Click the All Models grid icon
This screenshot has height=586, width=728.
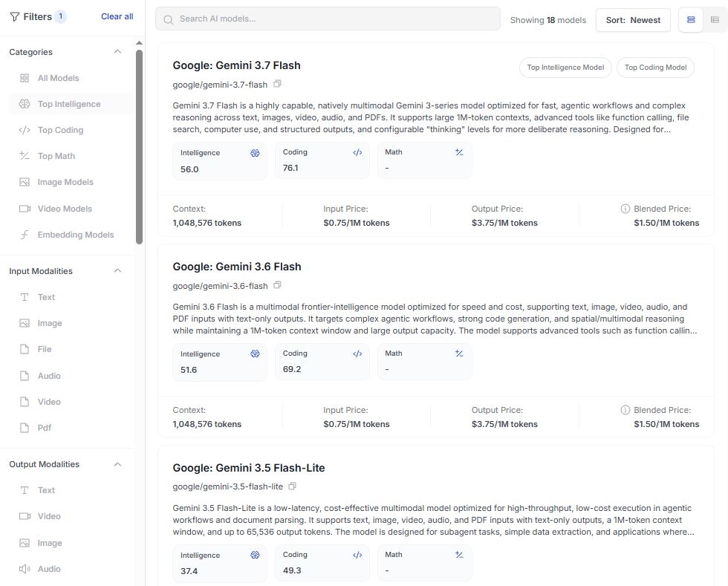(25, 78)
